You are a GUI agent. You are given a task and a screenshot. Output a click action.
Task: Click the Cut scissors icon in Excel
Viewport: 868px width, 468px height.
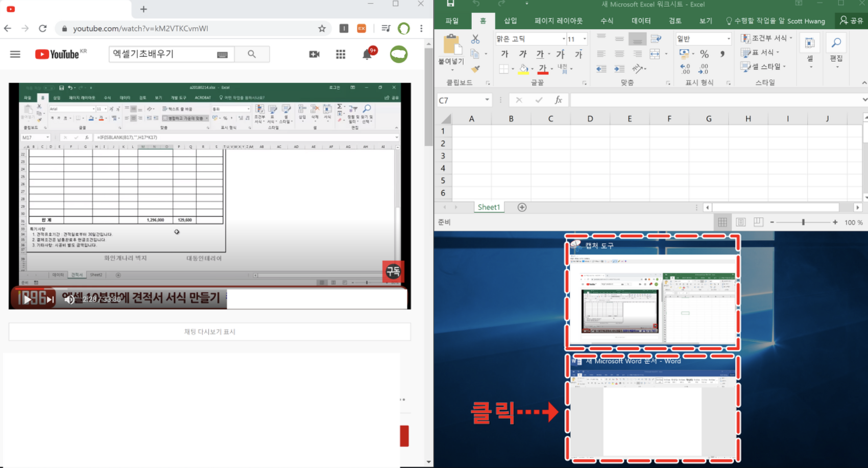click(475, 39)
